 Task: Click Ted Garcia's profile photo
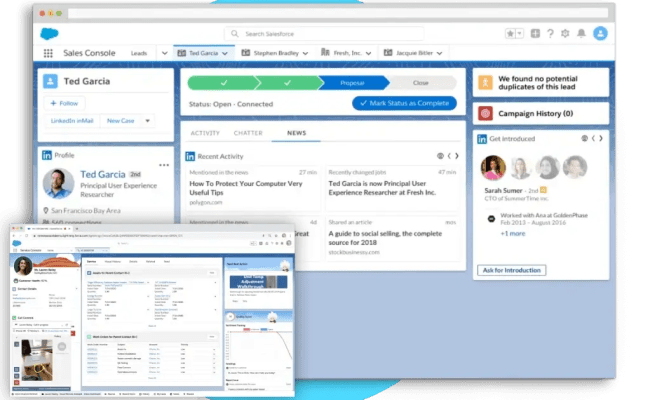[x=58, y=183]
